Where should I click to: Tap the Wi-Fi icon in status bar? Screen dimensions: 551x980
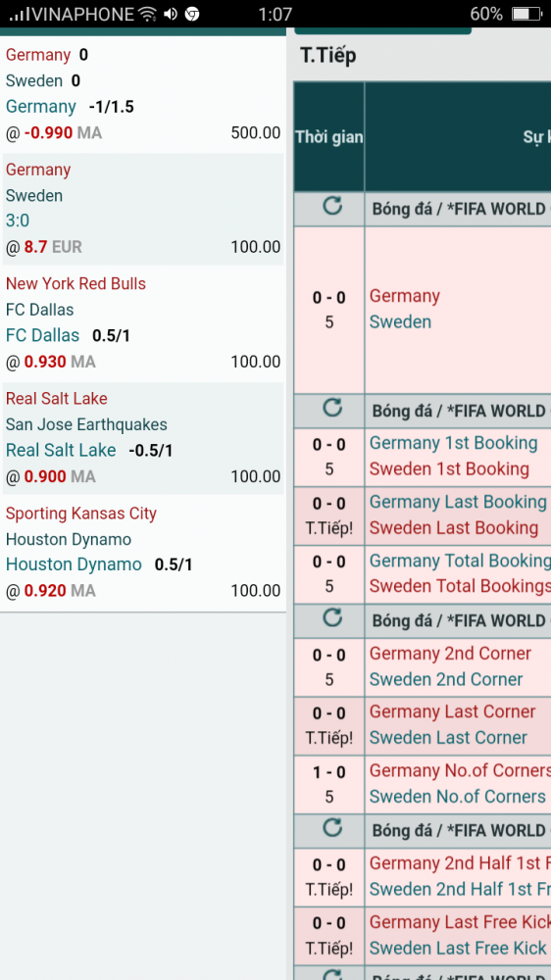tap(148, 14)
